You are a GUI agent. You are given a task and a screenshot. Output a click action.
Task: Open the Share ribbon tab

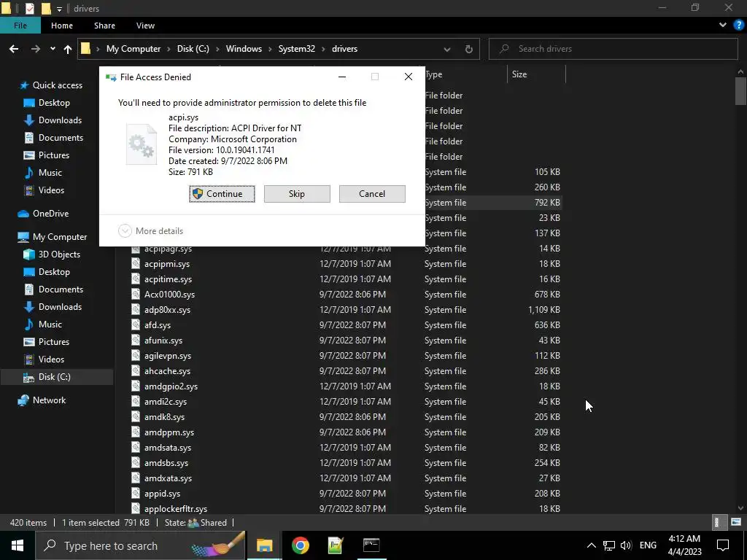pos(104,26)
